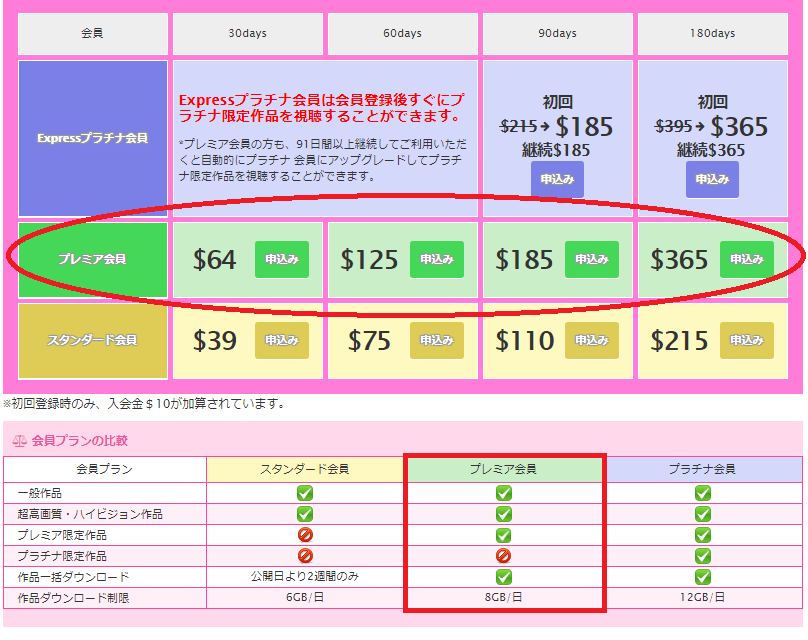The image size is (808, 640).
Task: Click the struck-through $215 original price
Action: (518, 126)
